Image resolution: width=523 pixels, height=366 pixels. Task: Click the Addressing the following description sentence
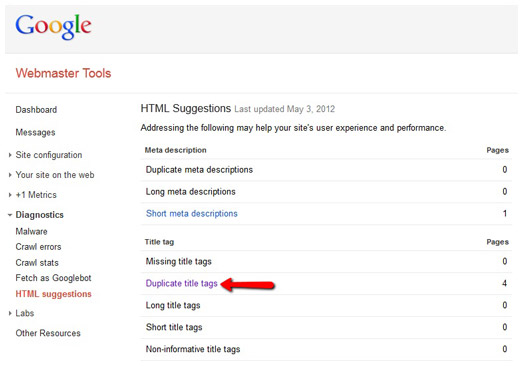293,128
